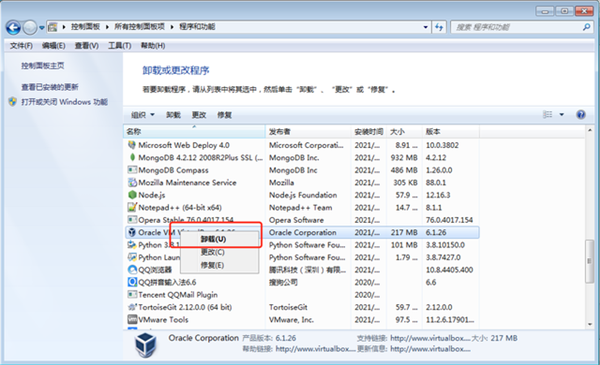This screenshot has width=600, height=365.
Task: Open the address bar history dropdown
Action: point(426,27)
